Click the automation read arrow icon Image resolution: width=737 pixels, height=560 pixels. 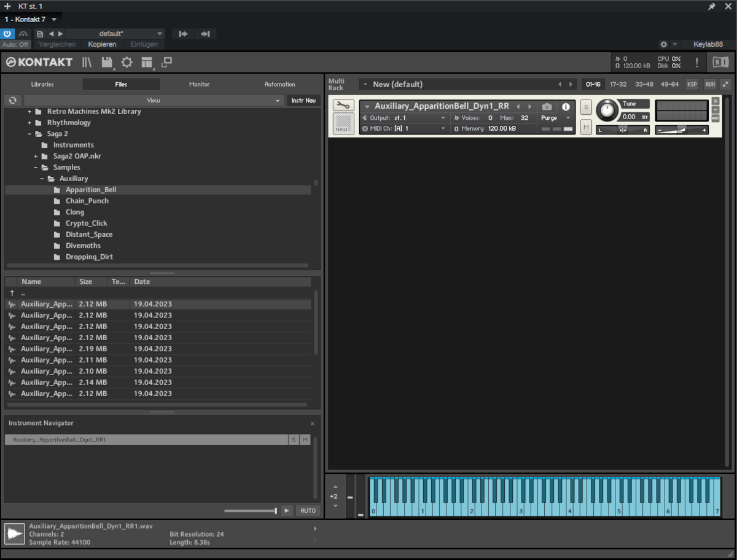point(183,34)
